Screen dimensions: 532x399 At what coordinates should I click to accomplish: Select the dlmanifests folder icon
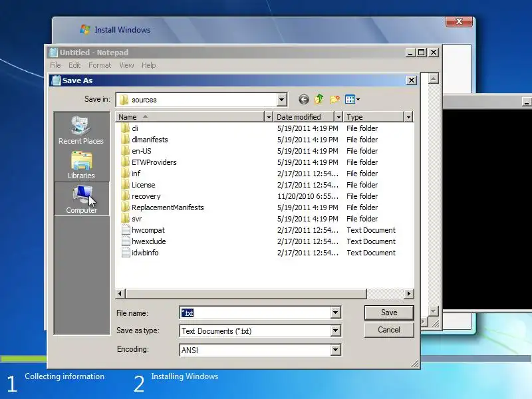tap(126, 140)
